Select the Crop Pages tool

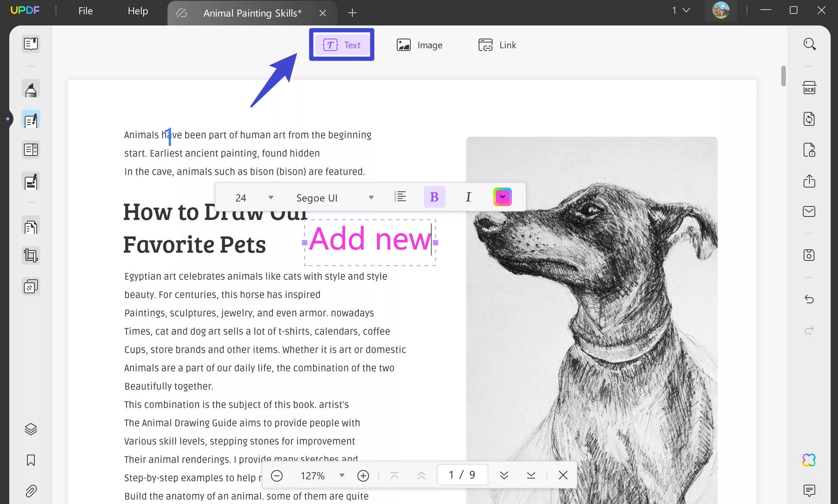tap(31, 255)
